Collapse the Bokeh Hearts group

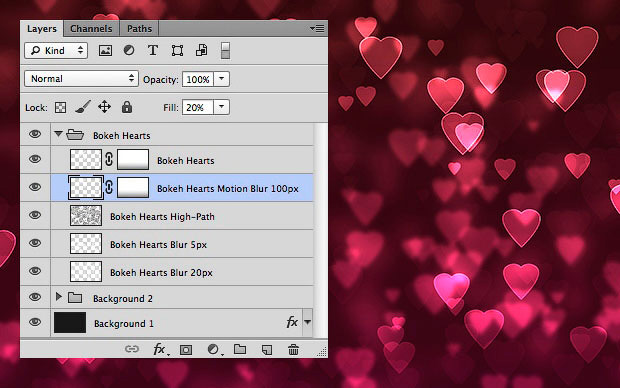(59, 134)
